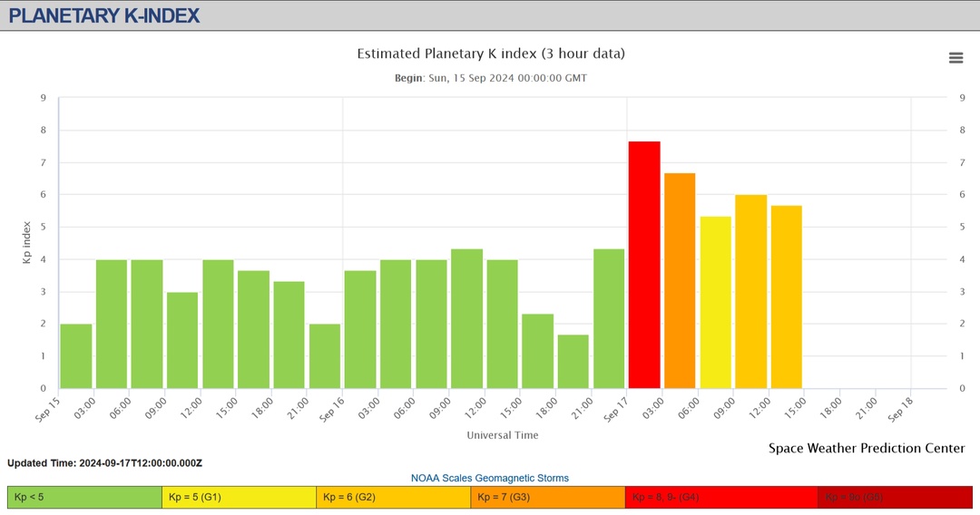
Task: Select the orange 'Kp = 7 (G3)' legend swatch
Action: [547, 497]
